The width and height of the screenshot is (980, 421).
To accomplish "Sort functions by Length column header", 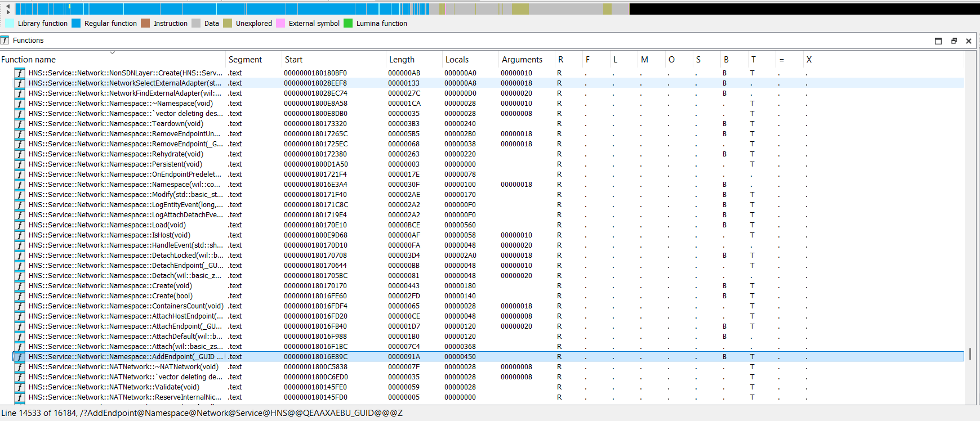I will click(402, 60).
